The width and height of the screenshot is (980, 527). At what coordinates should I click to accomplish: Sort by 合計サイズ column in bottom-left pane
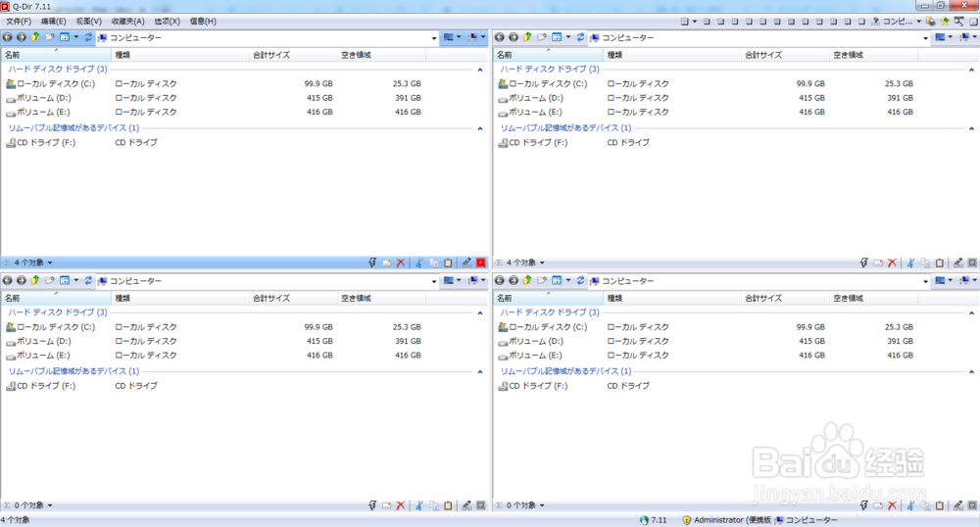[x=293, y=299]
